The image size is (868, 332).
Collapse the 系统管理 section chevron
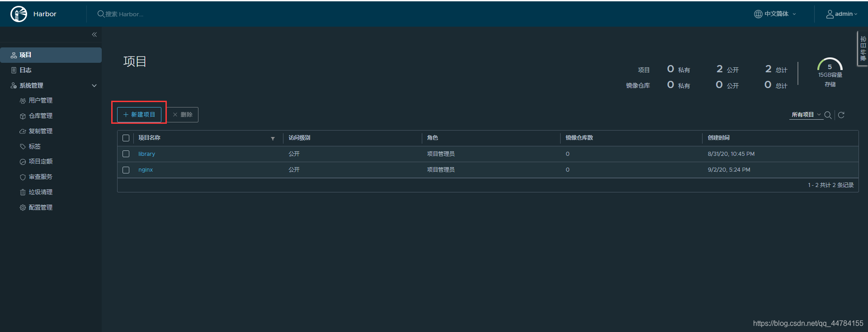[94, 85]
